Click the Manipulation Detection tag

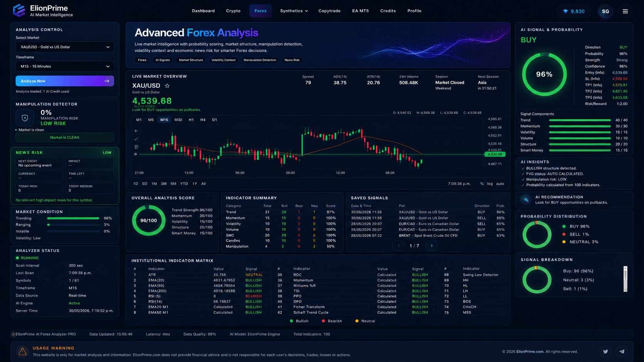click(x=260, y=60)
